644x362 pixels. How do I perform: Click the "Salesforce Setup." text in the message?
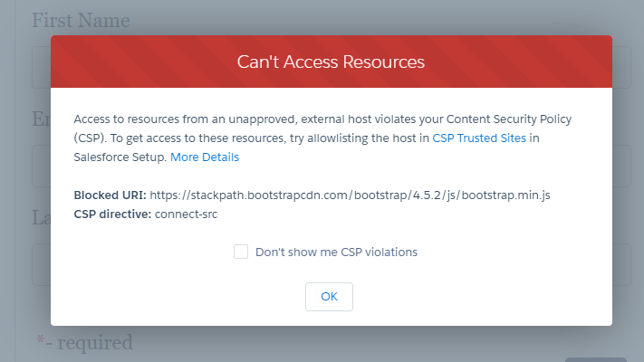pos(120,157)
